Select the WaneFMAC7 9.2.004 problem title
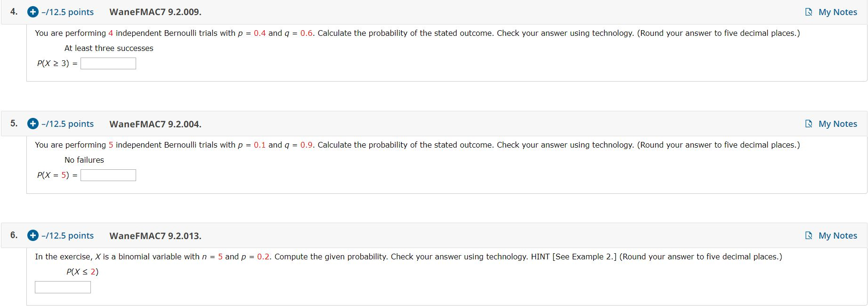 (154, 124)
